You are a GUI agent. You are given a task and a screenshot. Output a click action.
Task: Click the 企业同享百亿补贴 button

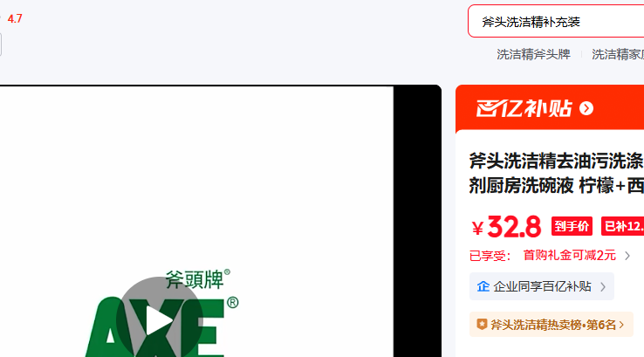[542, 286]
